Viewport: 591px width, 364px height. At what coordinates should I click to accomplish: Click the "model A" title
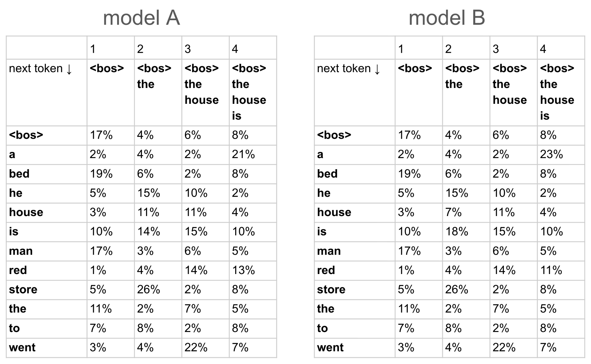[x=141, y=18]
